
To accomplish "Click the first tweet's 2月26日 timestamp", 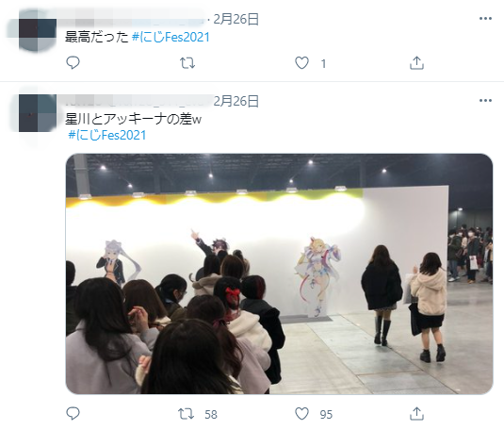I will (x=236, y=19).
